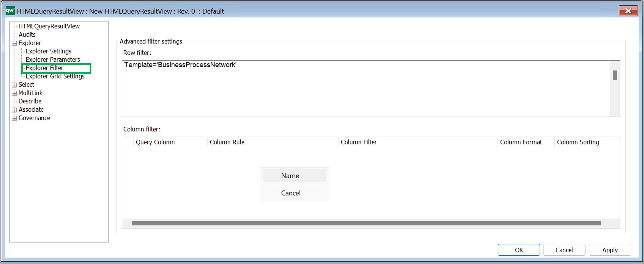Viewport: 644px width, 264px height.
Task: Click the Column Rule header
Action: 272,142
